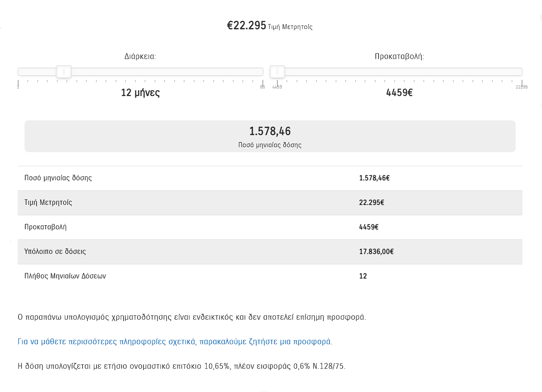The image size is (542, 392).
Task: Click the Διάρκεια slider handle
Action: (64, 72)
